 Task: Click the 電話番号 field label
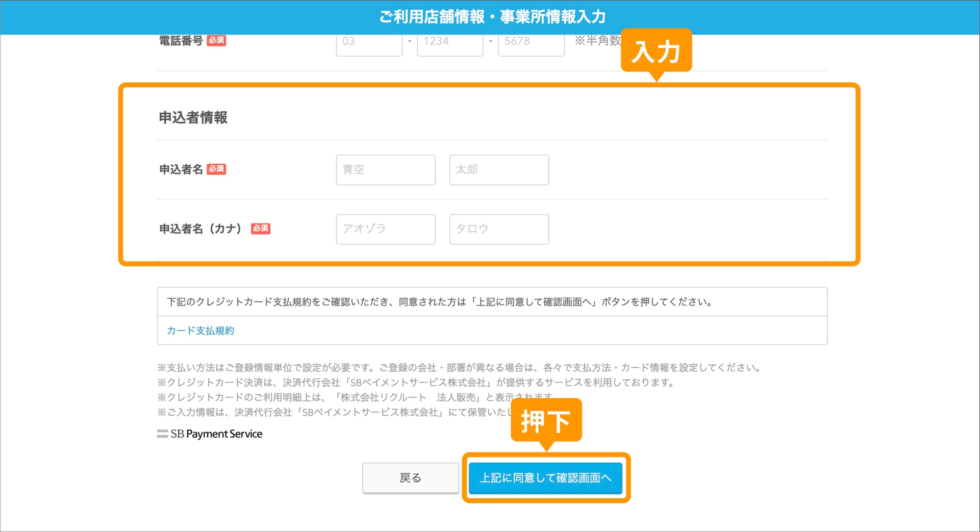[181, 41]
